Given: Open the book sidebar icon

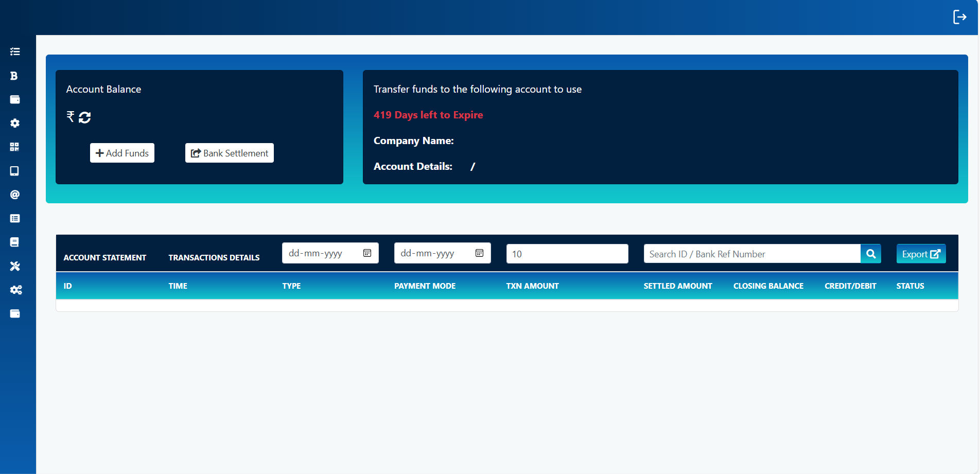Looking at the screenshot, I should (x=15, y=242).
